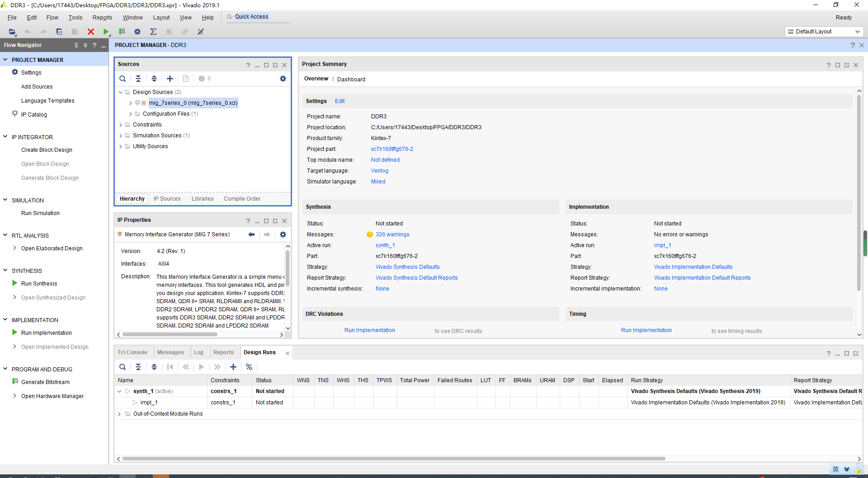The height and width of the screenshot is (478, 868).
Task: Click the search icon in the Sources panel
Action: tap(123, 79)
